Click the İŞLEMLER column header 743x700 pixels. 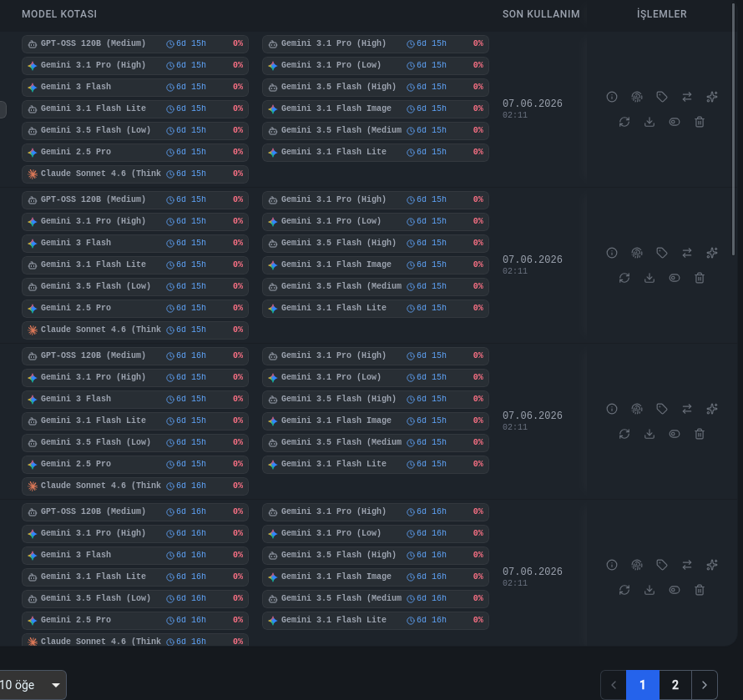pyautogui.click(x=662, y=14)
